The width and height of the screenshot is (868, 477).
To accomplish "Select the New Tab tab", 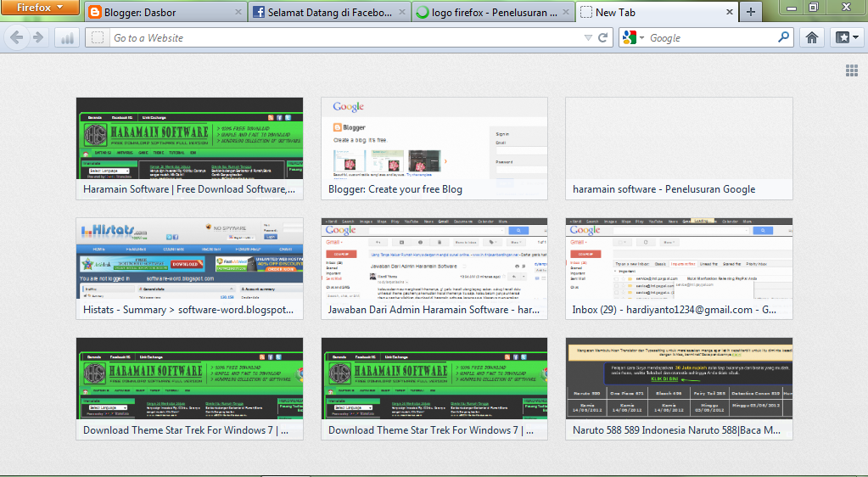I will 657,12.
